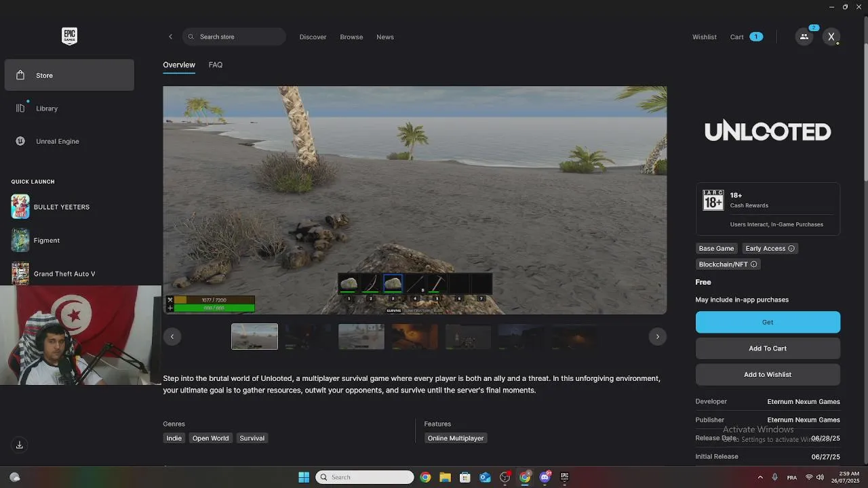This screenshot has width=868, height=488.
Task: Select the fourth campfire screenshot thumbnail
Action: 415,337
